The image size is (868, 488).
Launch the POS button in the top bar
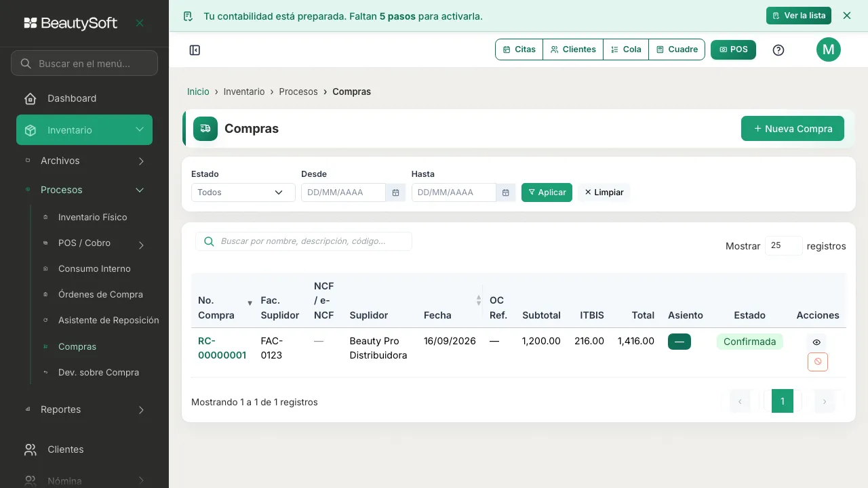[x=733, y=49]
